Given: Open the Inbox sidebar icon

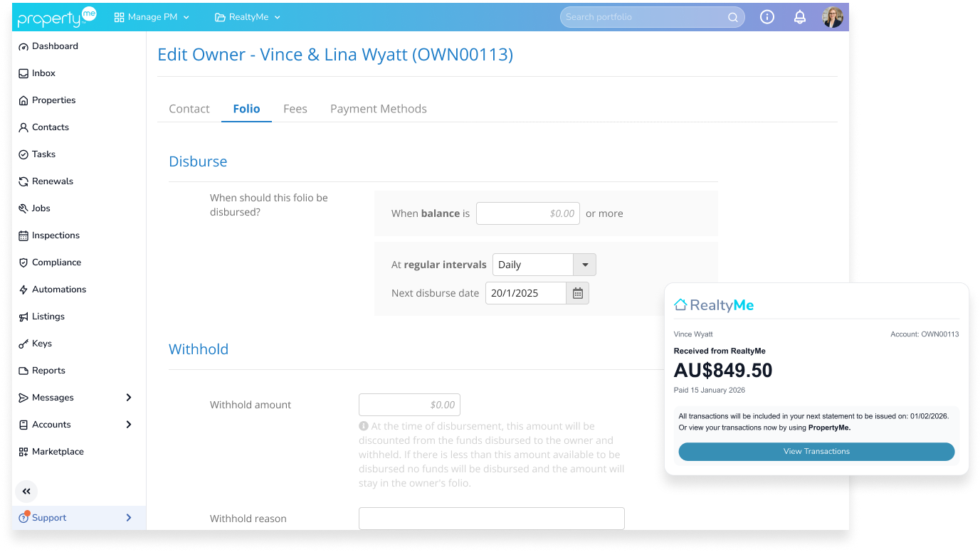Looking at the screenshot, I should coord(23,73).
